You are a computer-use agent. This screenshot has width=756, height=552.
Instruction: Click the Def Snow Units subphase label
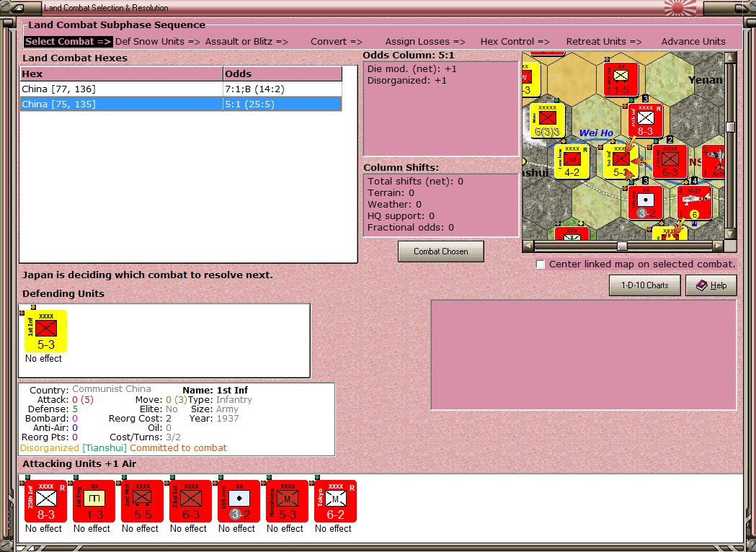[158, 42]
